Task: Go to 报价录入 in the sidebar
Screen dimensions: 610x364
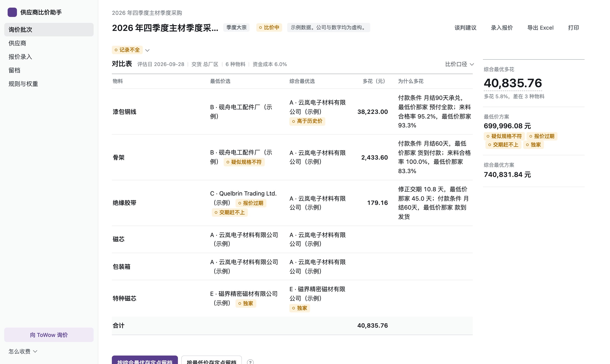Action: click(x=49, y=57)
